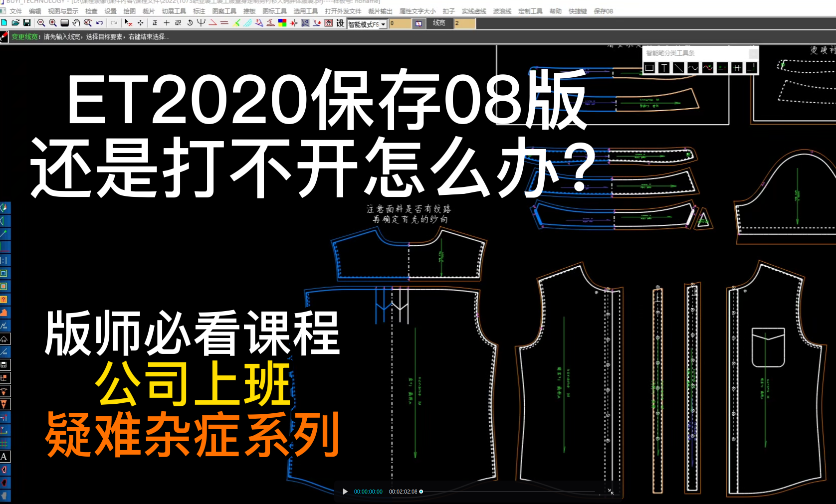The image size is (836, 504).
Task: Select white curve tool in smart pen toolbar
Action: pos(693,68)
